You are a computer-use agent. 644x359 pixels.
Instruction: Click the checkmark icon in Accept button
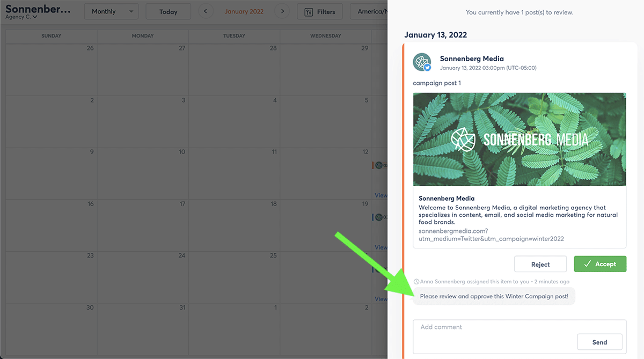tap(588, 264)
